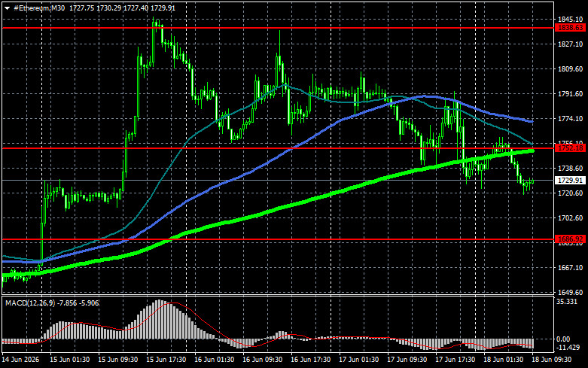This screenshot has height=368, width=588.
Task: Click the 16 Jun 09:30 time label
Action: click(263, 360)
